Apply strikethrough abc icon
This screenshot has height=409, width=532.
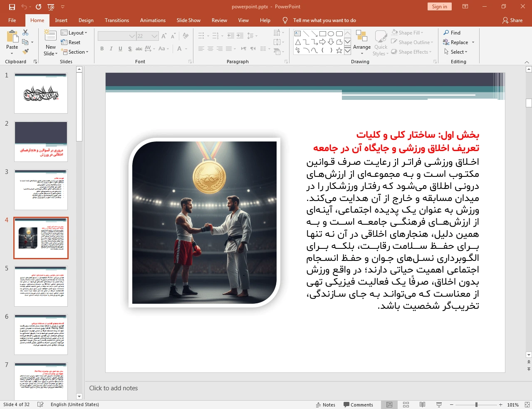[139, 49]
